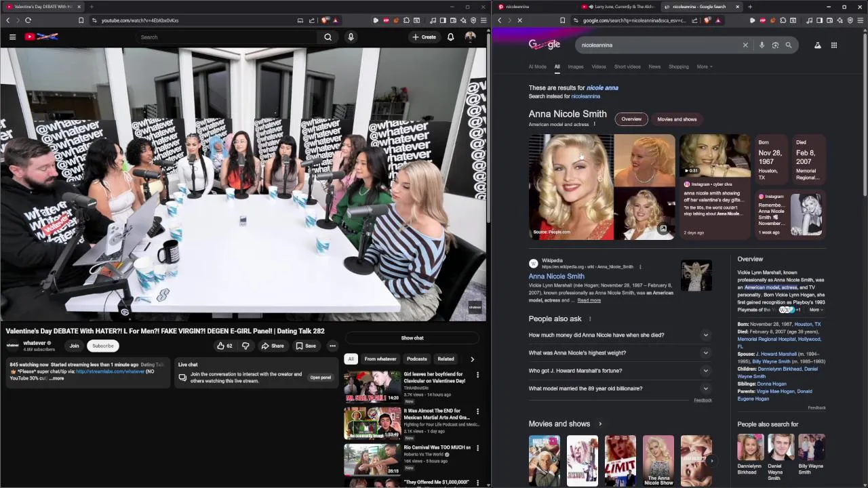Click into the YouTube search field
The image size is (868, 488).
227,37
